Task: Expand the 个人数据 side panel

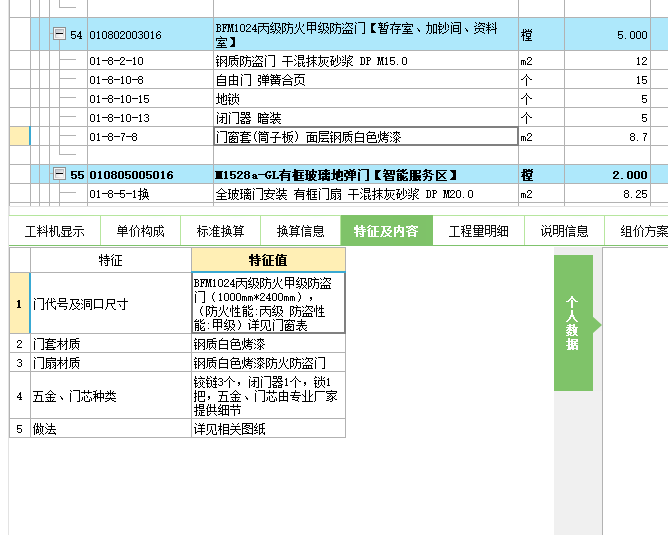Action: pos(573,323)
